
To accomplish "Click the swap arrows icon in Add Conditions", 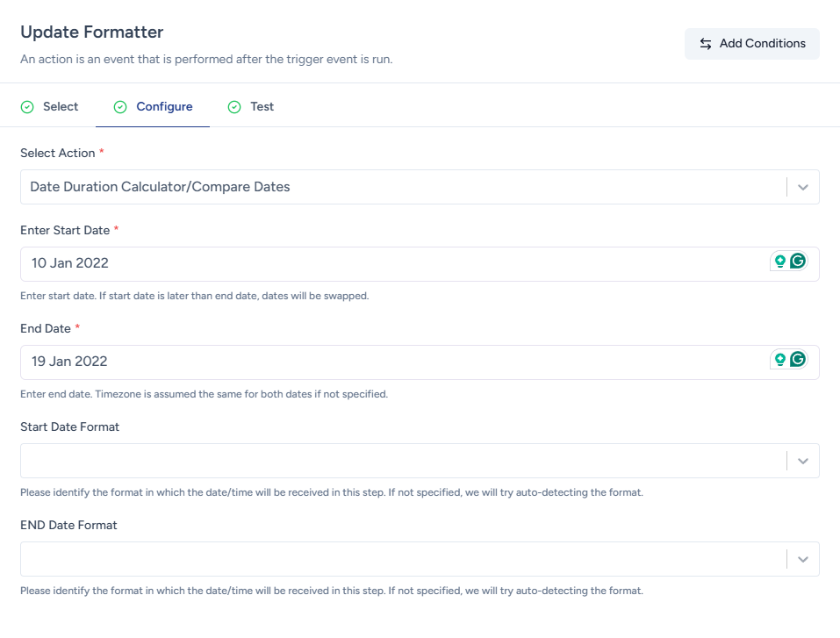I will tap(706, 44).
